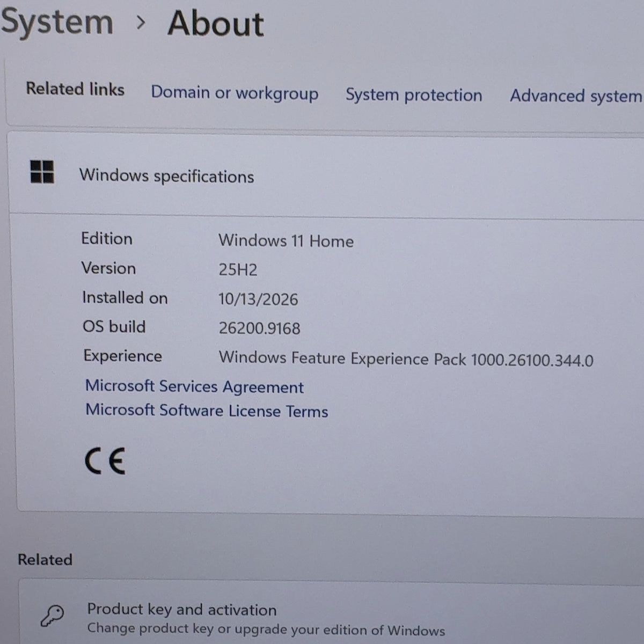Click the CE certification mark
This screenshot has height=644, width=644.
(105, 461)
